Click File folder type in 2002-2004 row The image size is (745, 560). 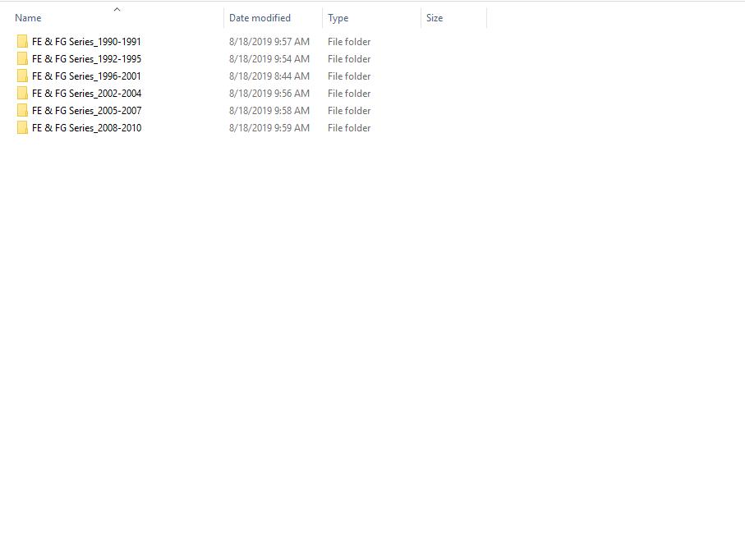coord(349,93)
